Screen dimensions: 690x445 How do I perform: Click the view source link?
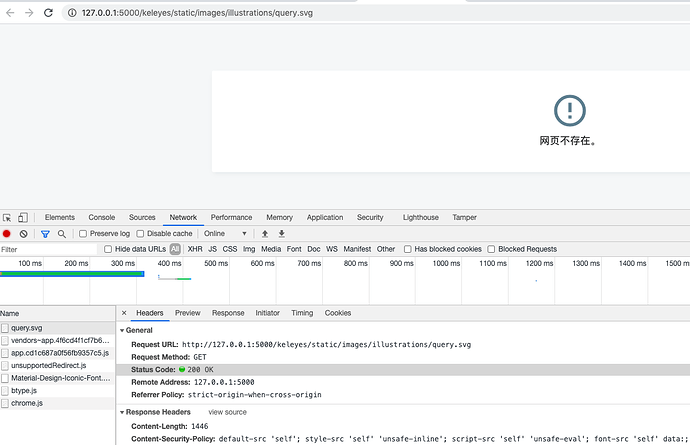(x=228, y=412)
